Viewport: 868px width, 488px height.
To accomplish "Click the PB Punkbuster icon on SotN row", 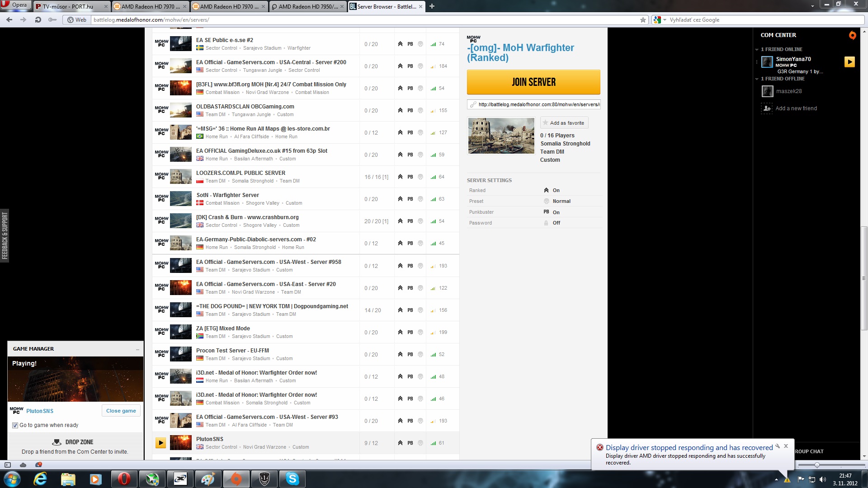I will (x=410, y=199).
